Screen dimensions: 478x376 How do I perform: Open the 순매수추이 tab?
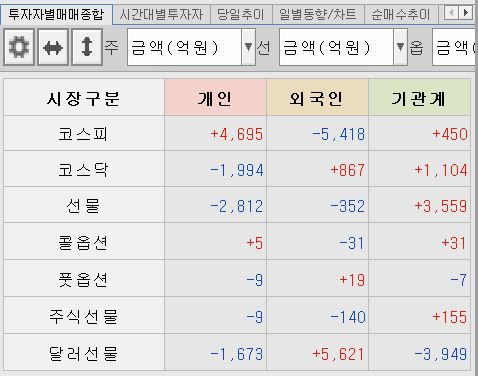pos(401,15)
